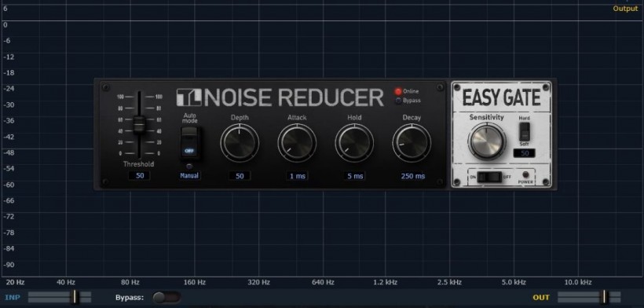Image resolution: width=644 pixels, height=308 pixels.
Task: Click the Decay knob
Action: coord(412,142)
